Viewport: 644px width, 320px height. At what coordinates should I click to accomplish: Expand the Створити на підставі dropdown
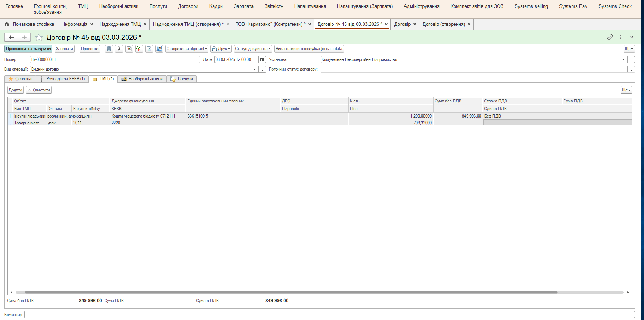(x=186, y=49)
